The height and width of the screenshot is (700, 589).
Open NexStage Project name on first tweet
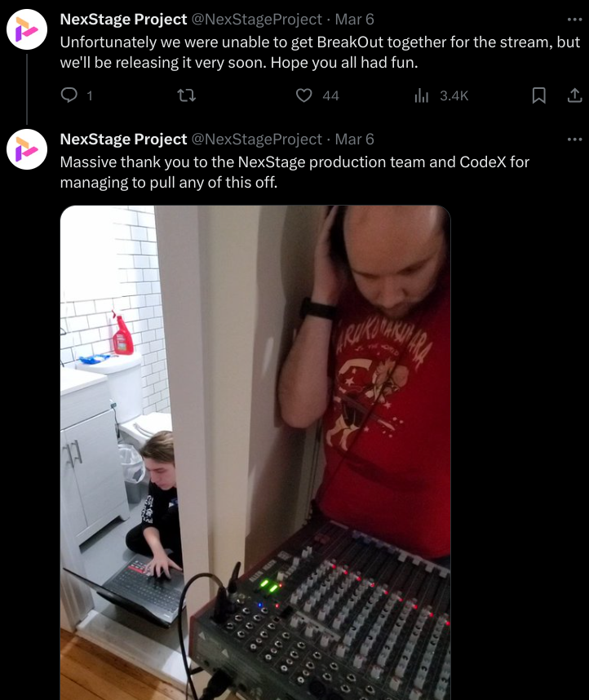pyautogui.click(x=123, y=20)
